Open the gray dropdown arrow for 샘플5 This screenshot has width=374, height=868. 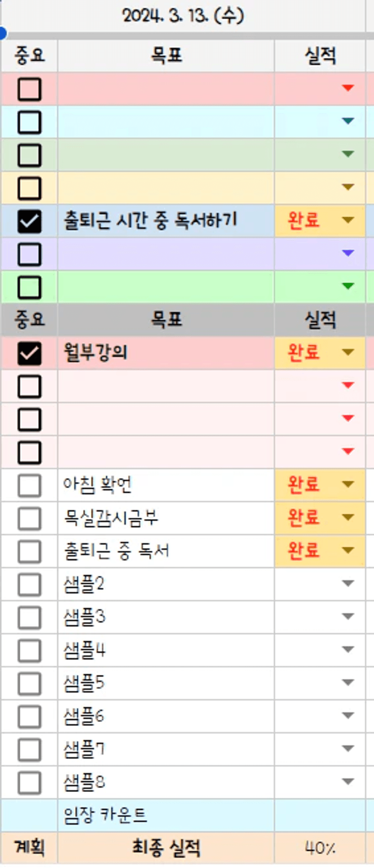tap(348, 682)
